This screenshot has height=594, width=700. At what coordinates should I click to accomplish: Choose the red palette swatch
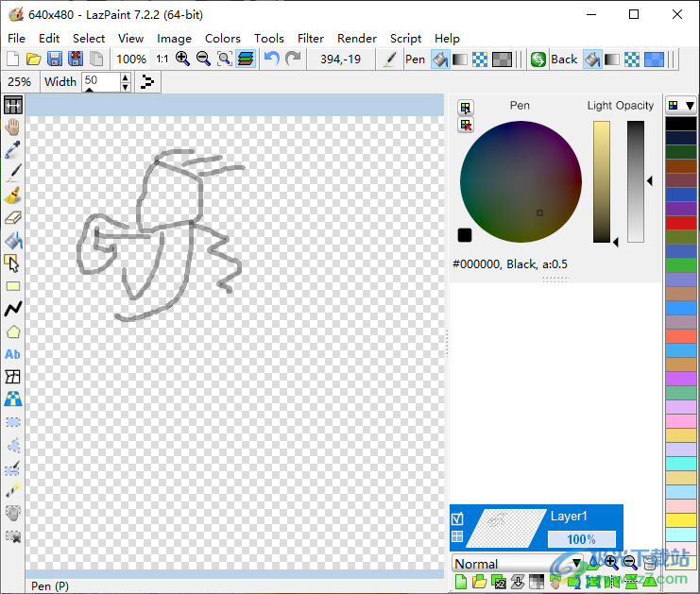coord(681,223)
